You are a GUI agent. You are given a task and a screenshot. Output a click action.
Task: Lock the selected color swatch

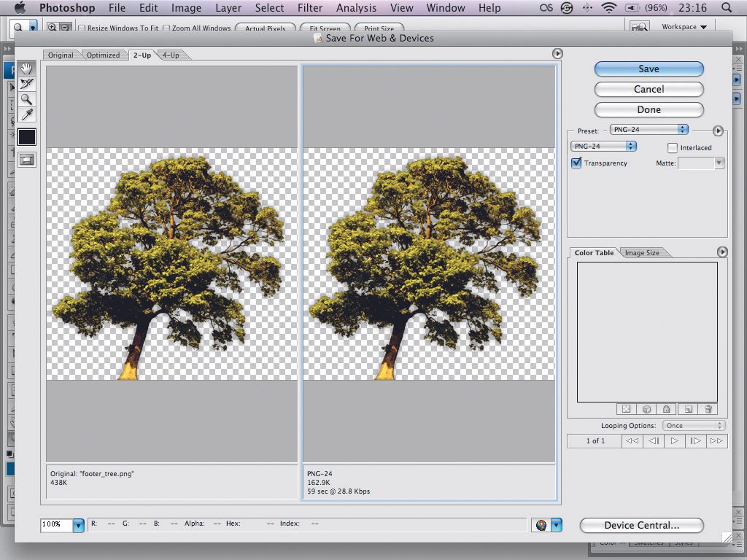click(666, 409)
